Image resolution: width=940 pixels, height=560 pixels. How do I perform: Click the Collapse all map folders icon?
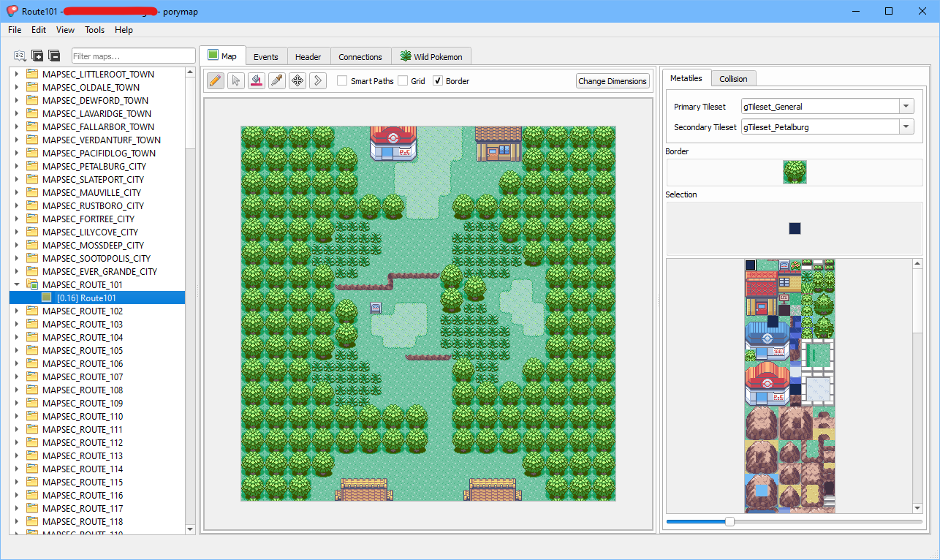pos(54,56)
